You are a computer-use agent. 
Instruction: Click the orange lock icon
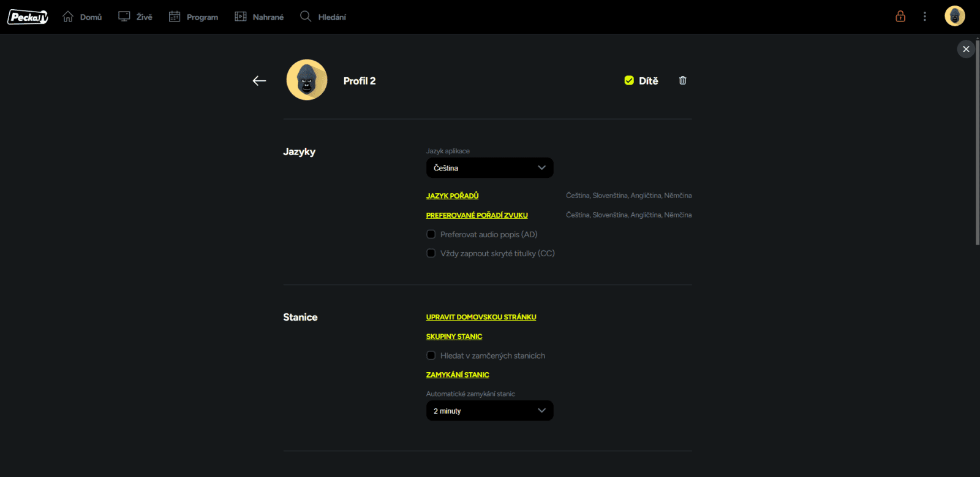click(x=900, y=17)
